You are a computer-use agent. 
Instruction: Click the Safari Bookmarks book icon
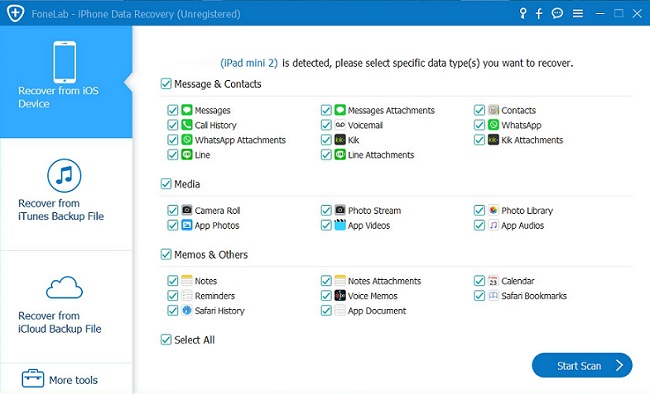(x=493, y=295)
